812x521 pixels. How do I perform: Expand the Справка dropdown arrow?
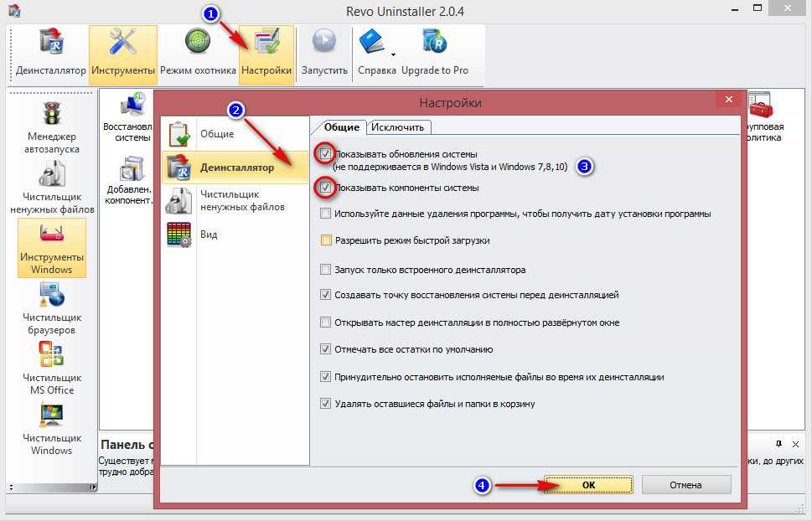point(393,55)
